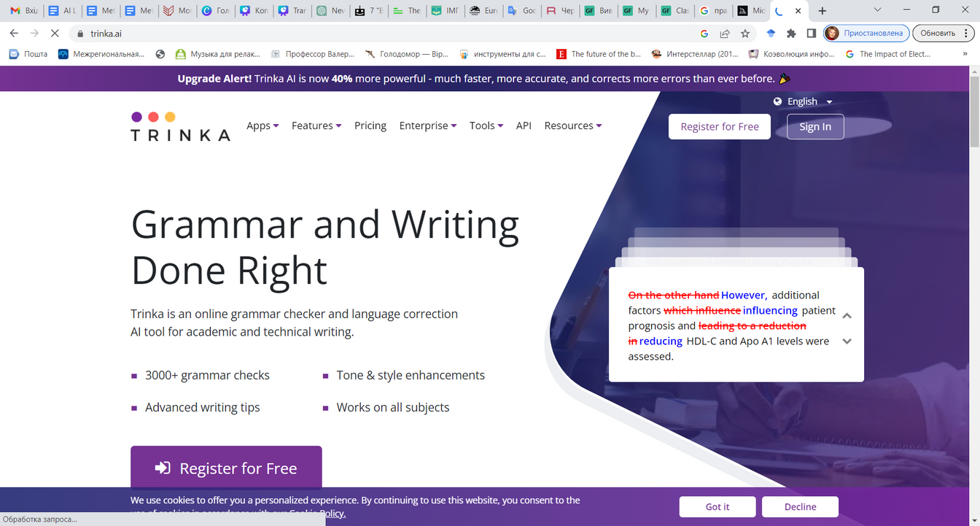Image resolution: width=980 pixels, height=526 pixels.
Task: Switch to the Gmail Вхід tab
Action: tap(23, 11)
